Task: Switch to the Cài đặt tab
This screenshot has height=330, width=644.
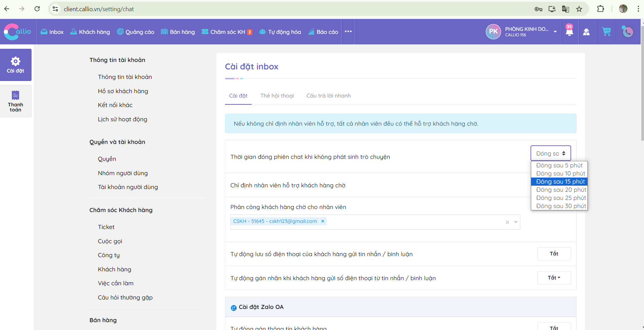Action: click(x=238, y=96)
